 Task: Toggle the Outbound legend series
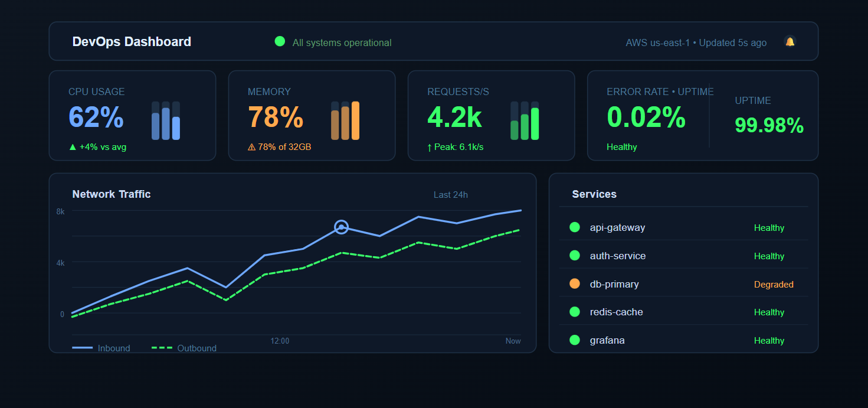(x=185, y=348)
